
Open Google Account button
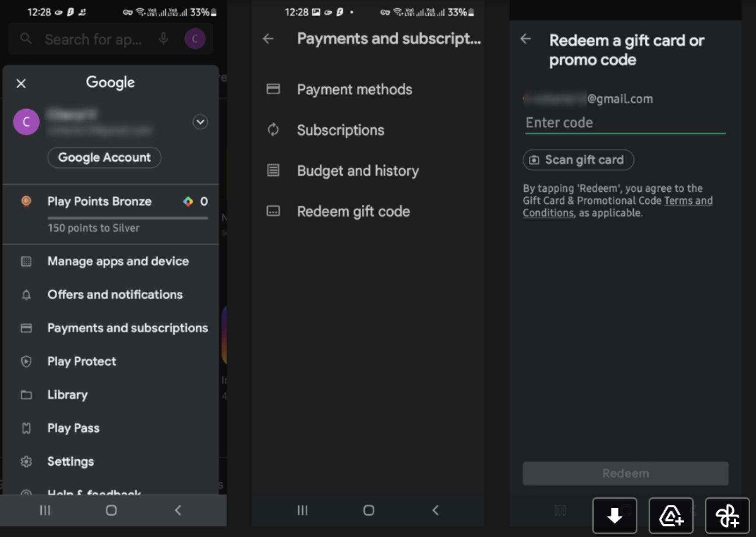click(104, 158)
